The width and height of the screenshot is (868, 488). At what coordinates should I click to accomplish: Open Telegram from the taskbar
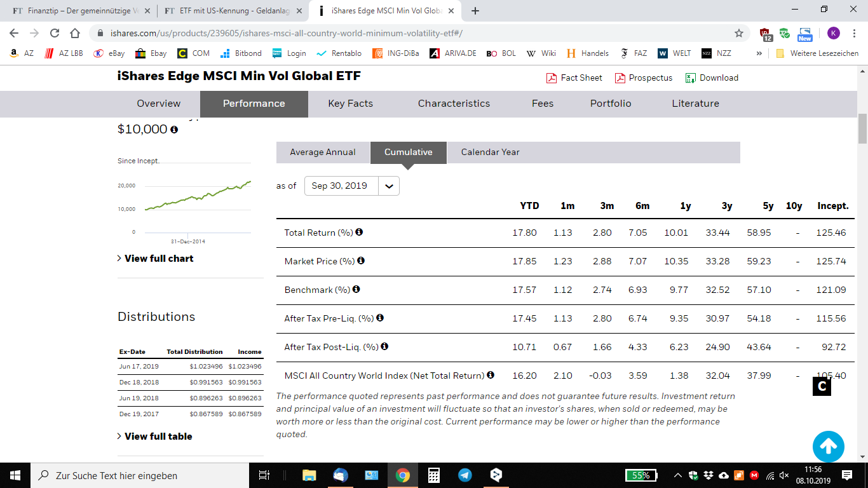(465, 475)
